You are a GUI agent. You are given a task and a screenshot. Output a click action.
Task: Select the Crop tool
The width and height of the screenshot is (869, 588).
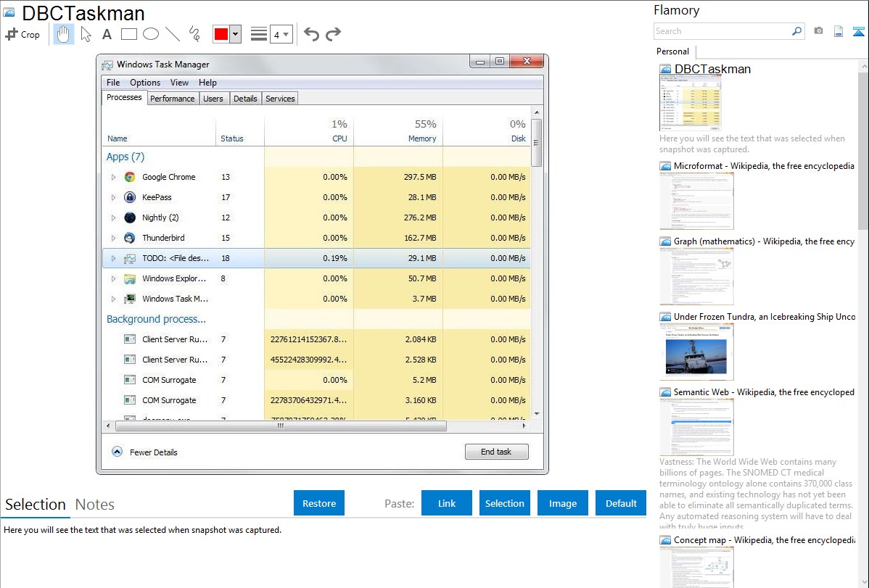(x=22, y=34)
